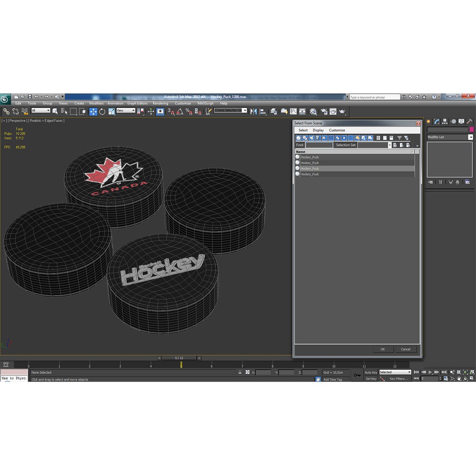The image size is (476, 476).
Task: Click the Align tool icon
Action: click(x=263, y=112)
